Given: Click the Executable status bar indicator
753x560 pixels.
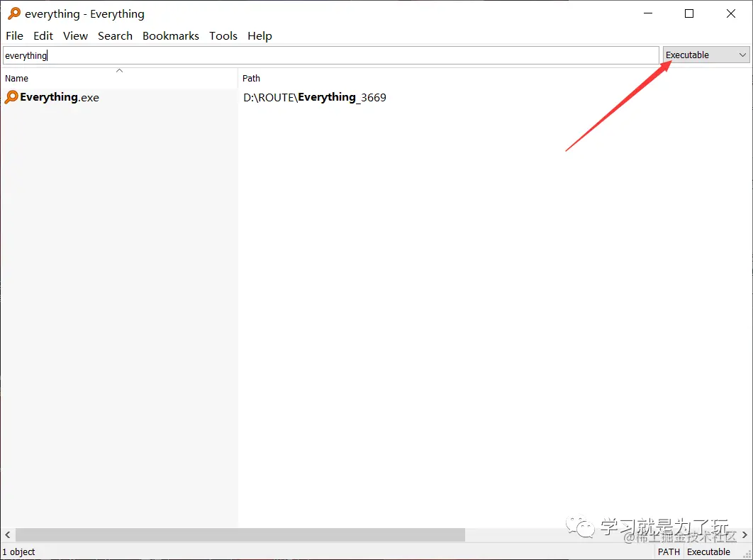Looking at the screenshot, I should click(x=708, y=551).
